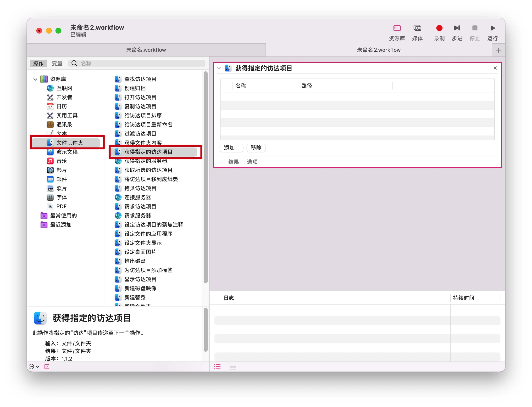Viewport: 532px width, 407px height.
Task: Open the Media (媒体) browser icon
Action: 417,28
